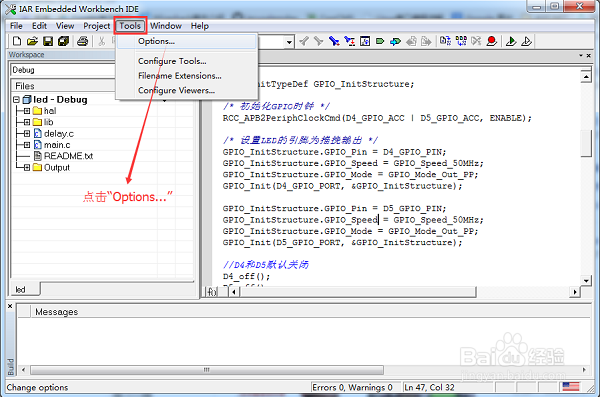Image resolution: width=600 pixels, height=397 pixels.
Task: Click the US flag language indicator
Action: [571, 386]
